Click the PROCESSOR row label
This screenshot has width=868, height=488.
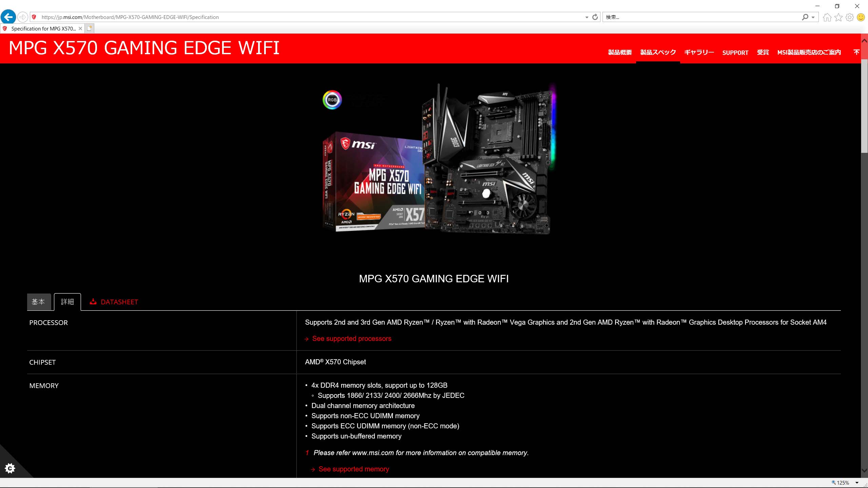(x=48, y=323)
